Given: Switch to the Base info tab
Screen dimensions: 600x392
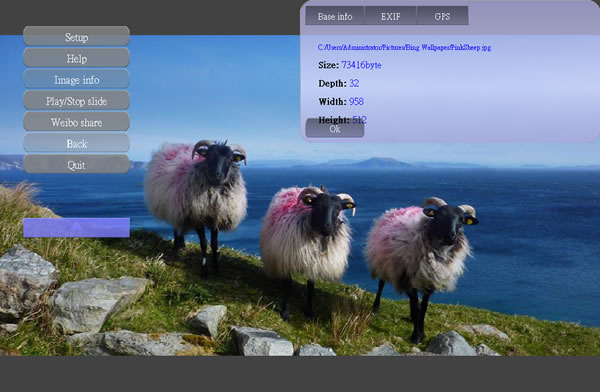Looking at the screenshot, I should pos(335,16).
